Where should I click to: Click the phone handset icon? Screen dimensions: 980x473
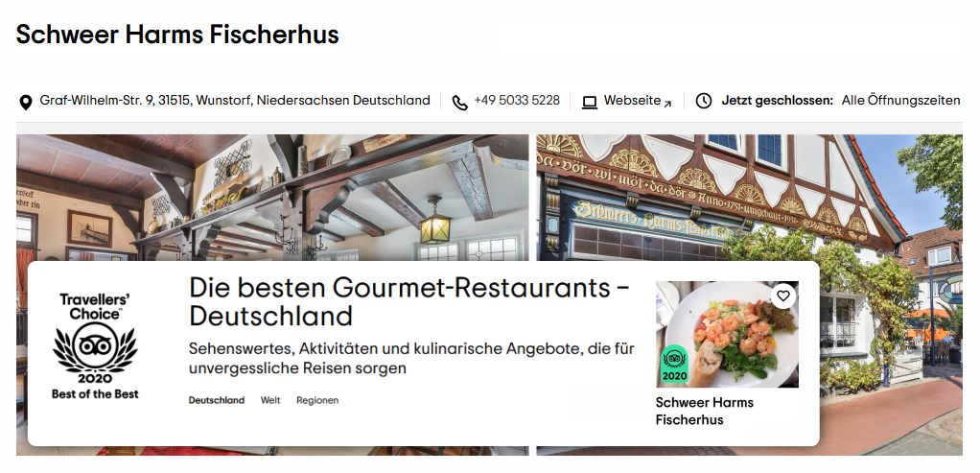pyautogui.click(x=460, y=102)
